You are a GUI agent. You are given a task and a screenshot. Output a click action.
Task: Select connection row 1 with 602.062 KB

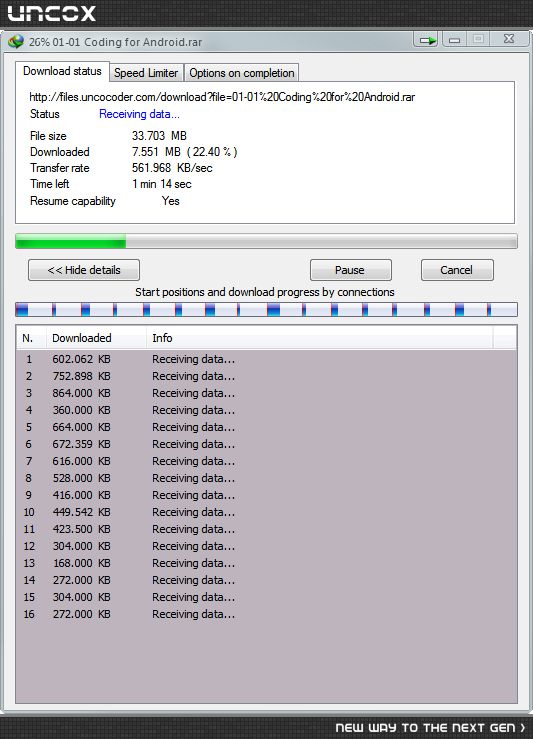click(x=266, y=359)
